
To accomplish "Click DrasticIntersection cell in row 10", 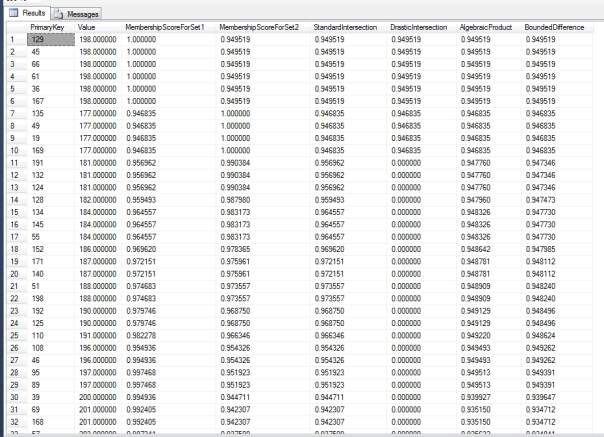I will (x=421, y=150).
